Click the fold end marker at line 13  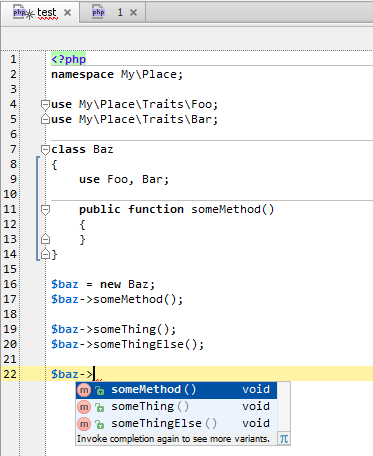tap(45, 239)
